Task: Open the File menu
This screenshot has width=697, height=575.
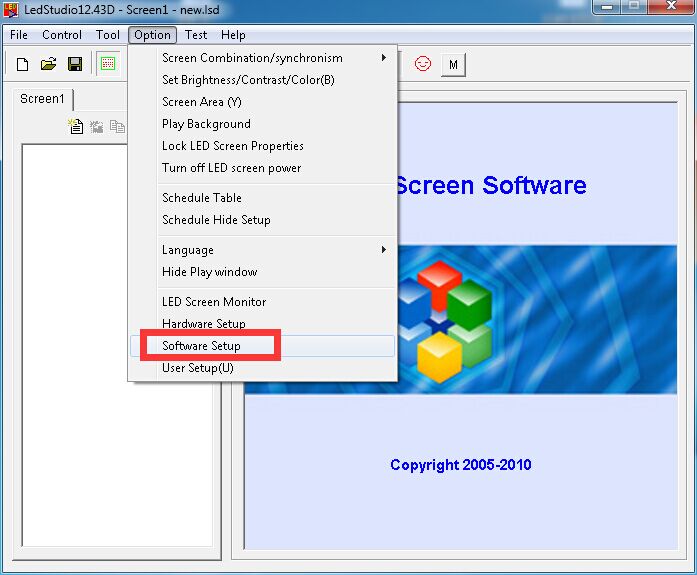Action: click(19, 35)
